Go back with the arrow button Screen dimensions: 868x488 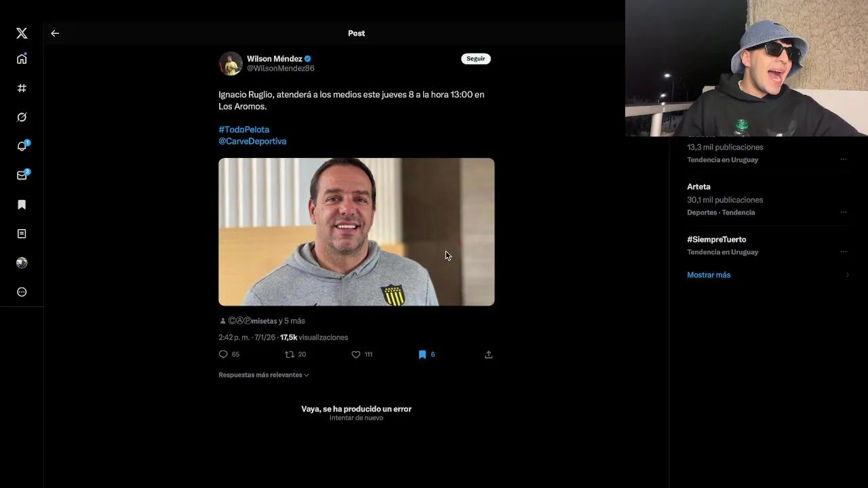coord(55,33)
